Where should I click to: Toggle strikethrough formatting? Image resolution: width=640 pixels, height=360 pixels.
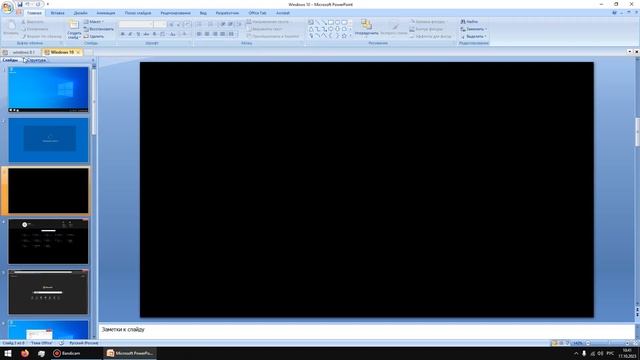tap(146, 34)
